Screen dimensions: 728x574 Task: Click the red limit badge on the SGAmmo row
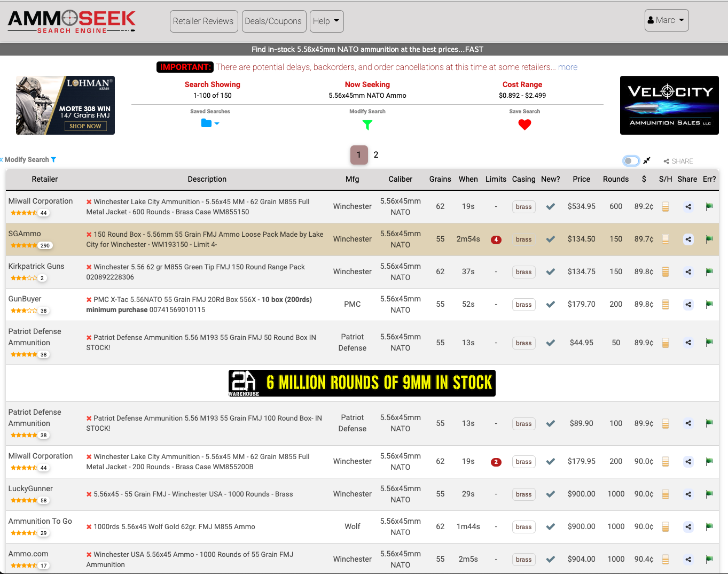click(x=496, y=239)
